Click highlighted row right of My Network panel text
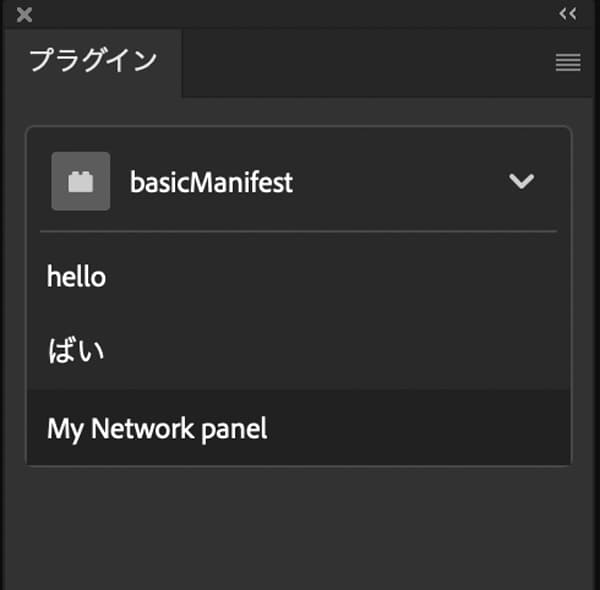Screen dimensions: 600x590 pyautogui.click(x=420, y=429)
